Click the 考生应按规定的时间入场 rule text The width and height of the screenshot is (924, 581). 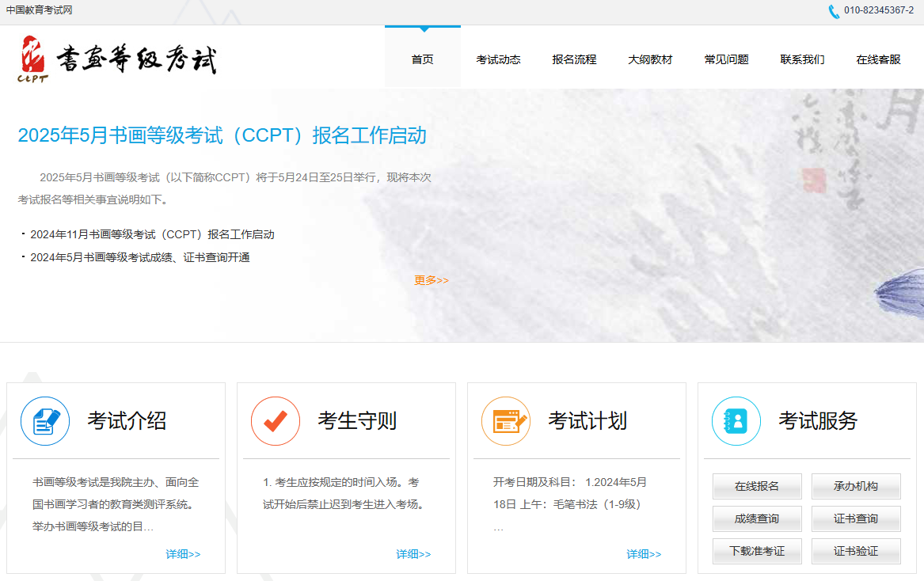pos(345,493)
